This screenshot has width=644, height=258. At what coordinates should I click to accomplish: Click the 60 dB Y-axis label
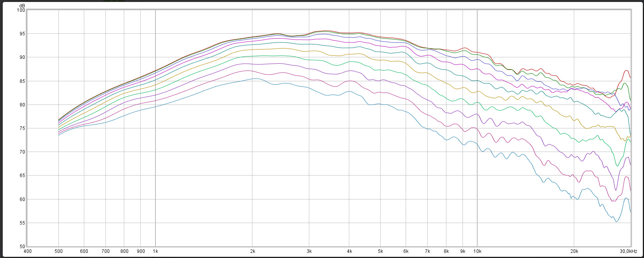coord(22,199)
